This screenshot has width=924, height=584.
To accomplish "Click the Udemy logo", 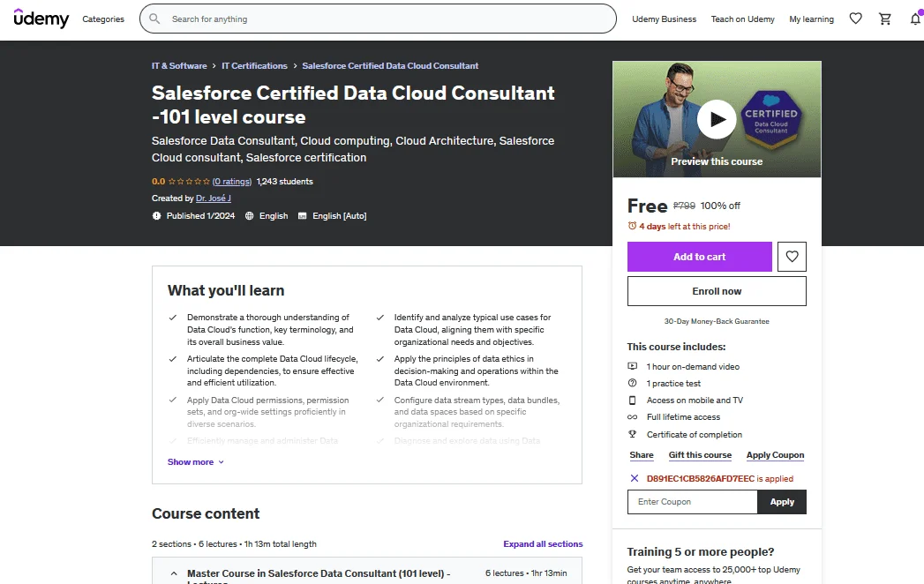I will [x=41, y=19].
